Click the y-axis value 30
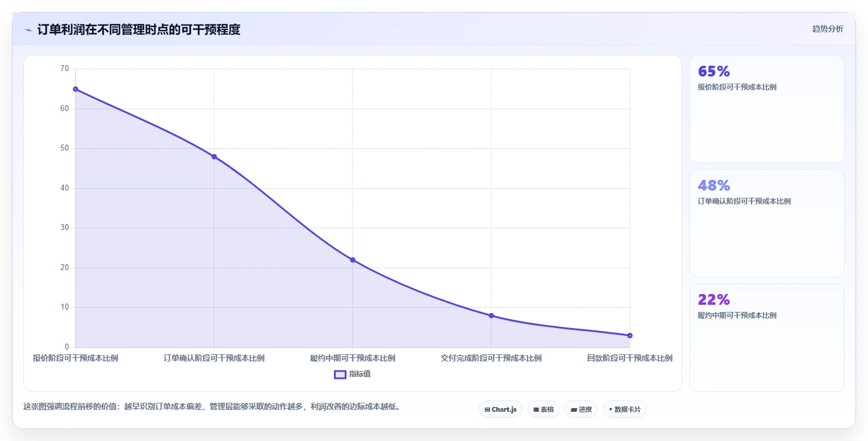 [x=65, y=228]
